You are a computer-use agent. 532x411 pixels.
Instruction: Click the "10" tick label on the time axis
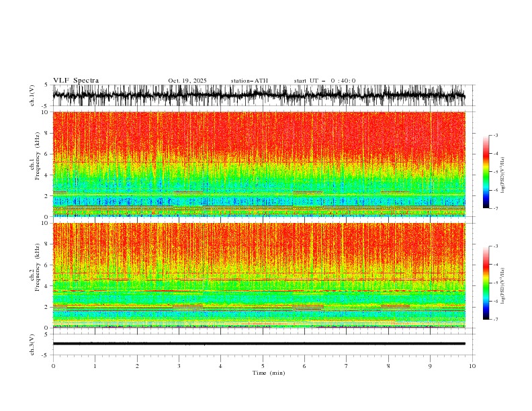(x=472, y=366)
